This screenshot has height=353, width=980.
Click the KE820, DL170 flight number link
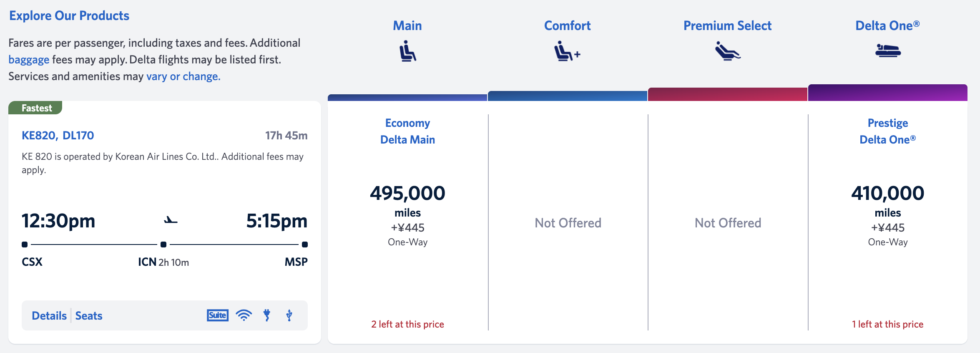click(58, 136)
